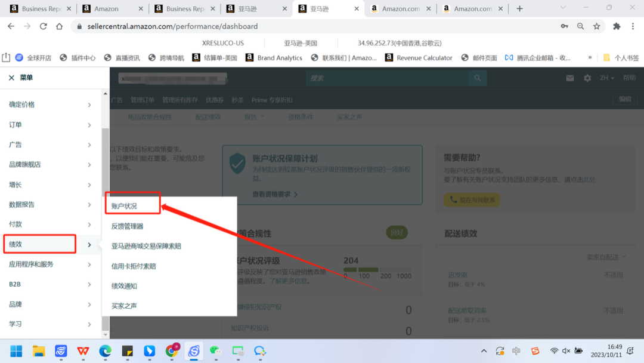
Task: Click the seller menu vertical scrollbar
Action: 106,228
